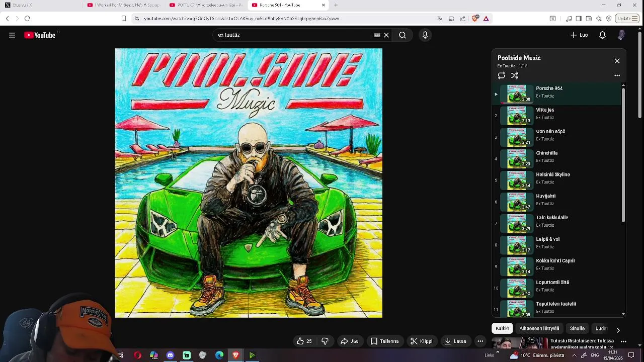Play Oon niin söpö track

[556, 137]
